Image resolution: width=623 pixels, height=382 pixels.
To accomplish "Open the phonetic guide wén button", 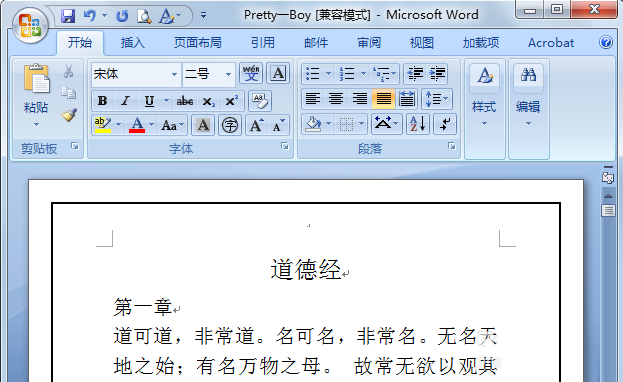I will [x=251, y=74].
